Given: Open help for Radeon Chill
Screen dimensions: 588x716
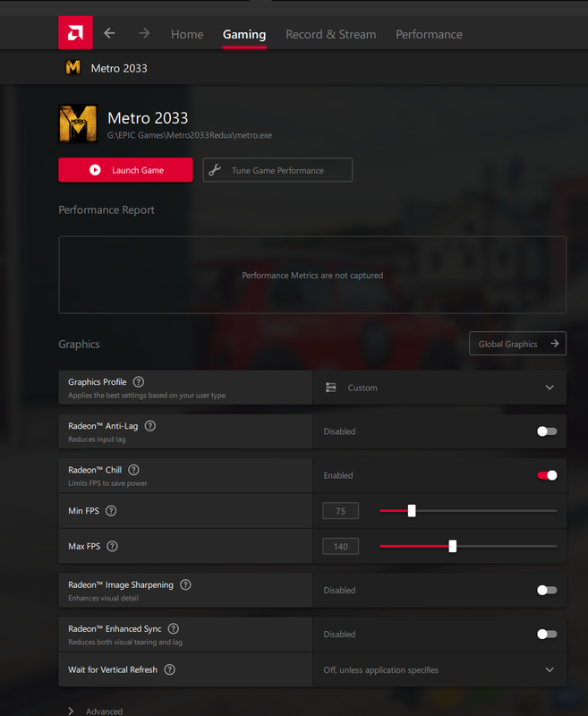Looking at the screenshot, I should click(x=133, y=470).
